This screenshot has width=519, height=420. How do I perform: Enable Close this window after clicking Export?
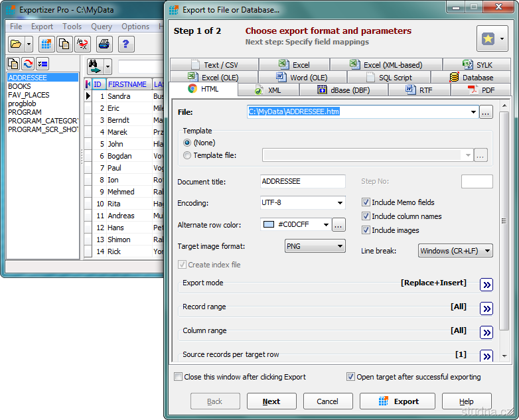click(178, 377)
